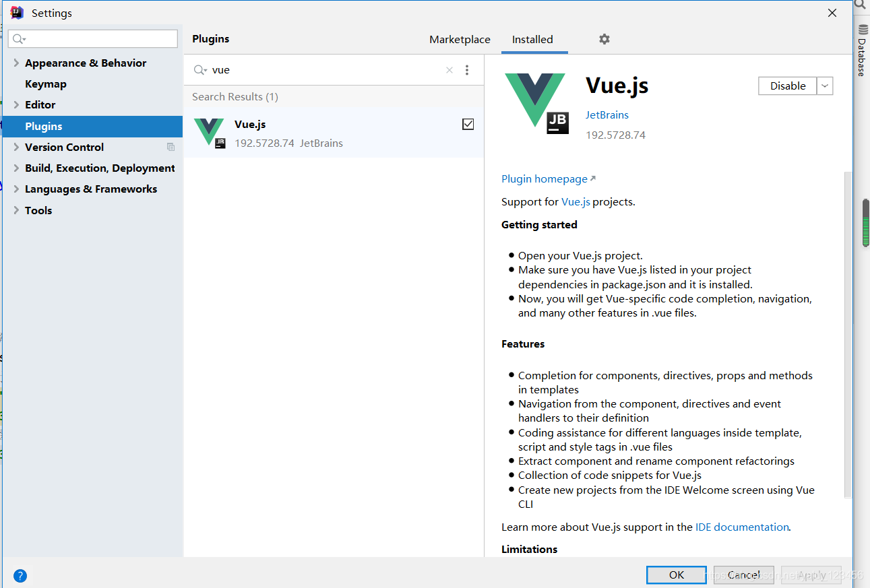Open the plugin search options menu
The width and height of the screenshot is (870, 588).
click(467, 70)
